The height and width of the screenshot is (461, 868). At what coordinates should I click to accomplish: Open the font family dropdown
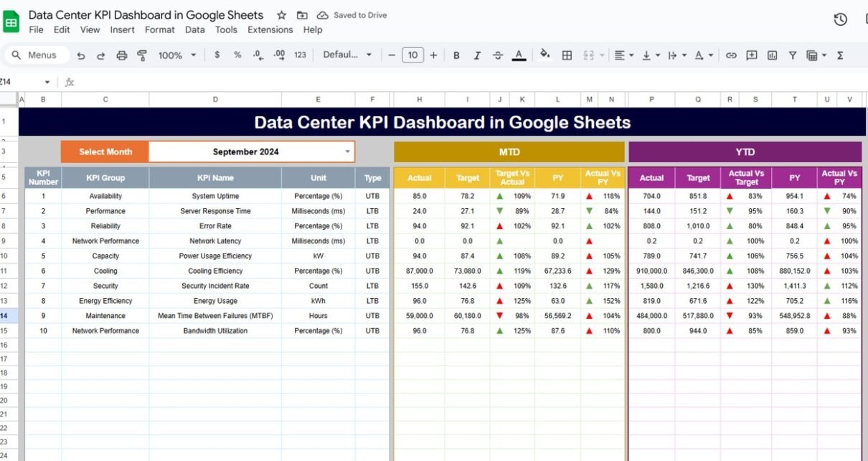point(347,55)
